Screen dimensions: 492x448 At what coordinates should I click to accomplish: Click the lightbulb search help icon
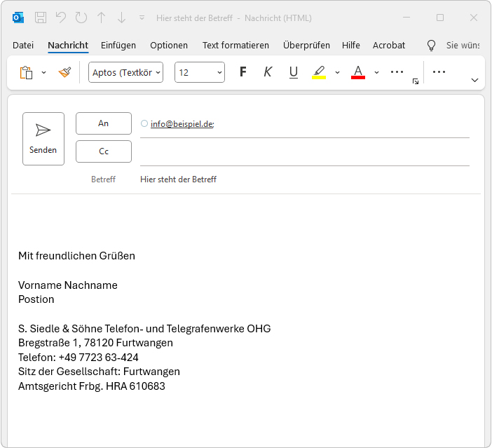coord(431,46)
